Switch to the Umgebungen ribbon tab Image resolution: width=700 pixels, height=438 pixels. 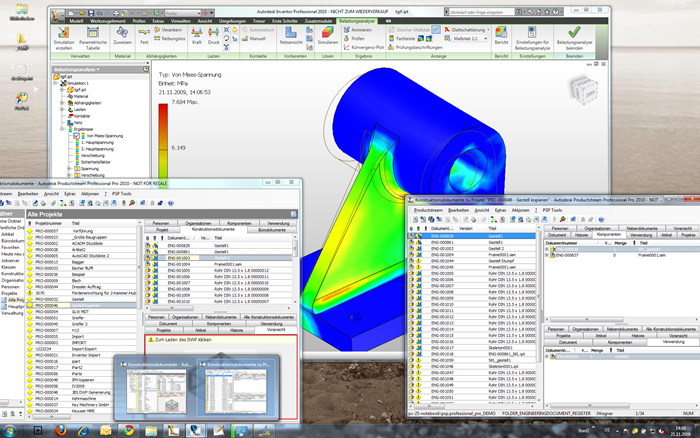pos(233,21)
